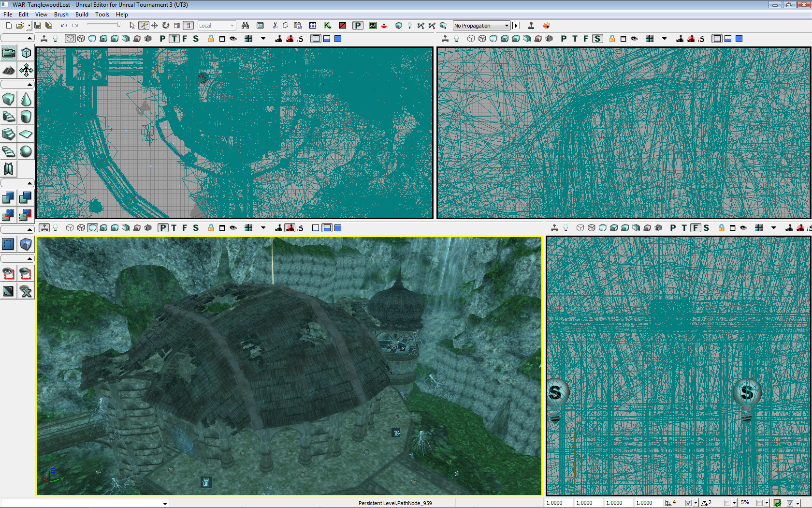This screenshot has height=508, width=812.
Task: Click the Build All button with flame icon
Action: [546, 26]
